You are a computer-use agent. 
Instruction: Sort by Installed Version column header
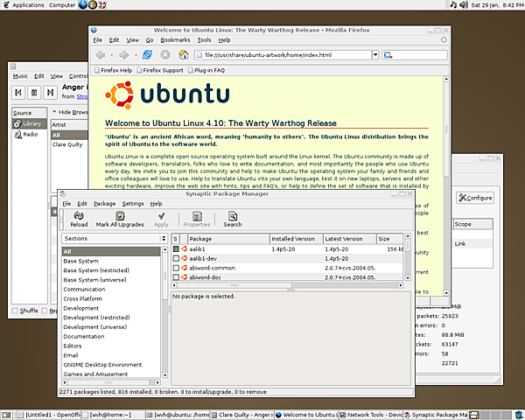click(x=297, y=239)
